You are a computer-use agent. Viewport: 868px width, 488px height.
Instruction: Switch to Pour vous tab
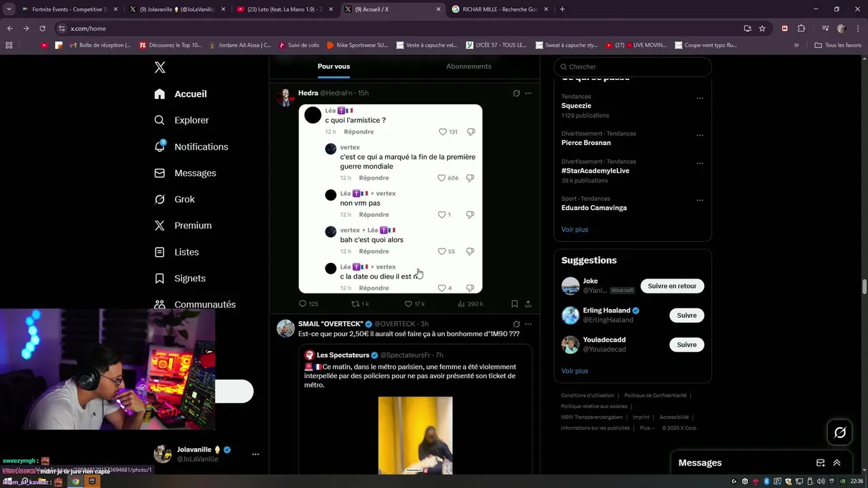coord(334,66)
